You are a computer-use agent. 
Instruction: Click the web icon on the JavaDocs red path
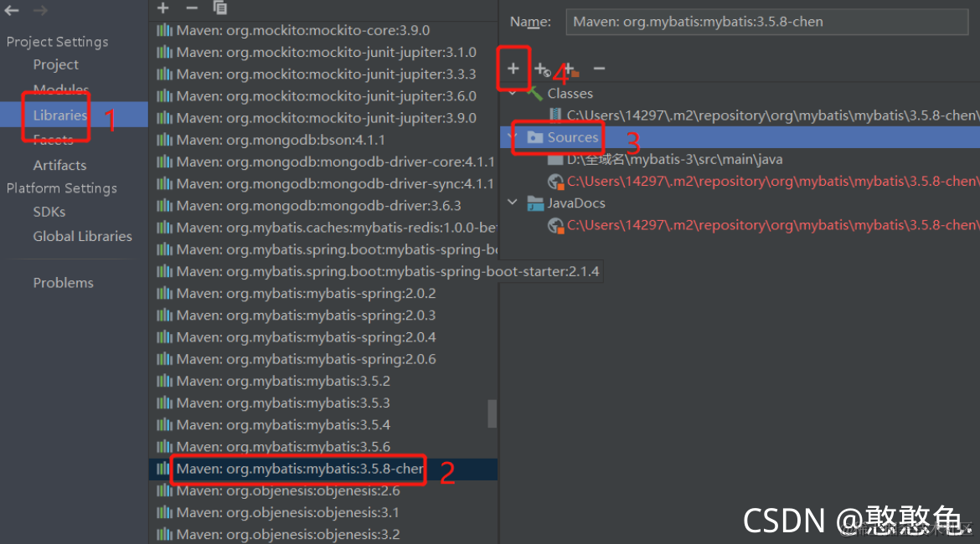(555, 225)
